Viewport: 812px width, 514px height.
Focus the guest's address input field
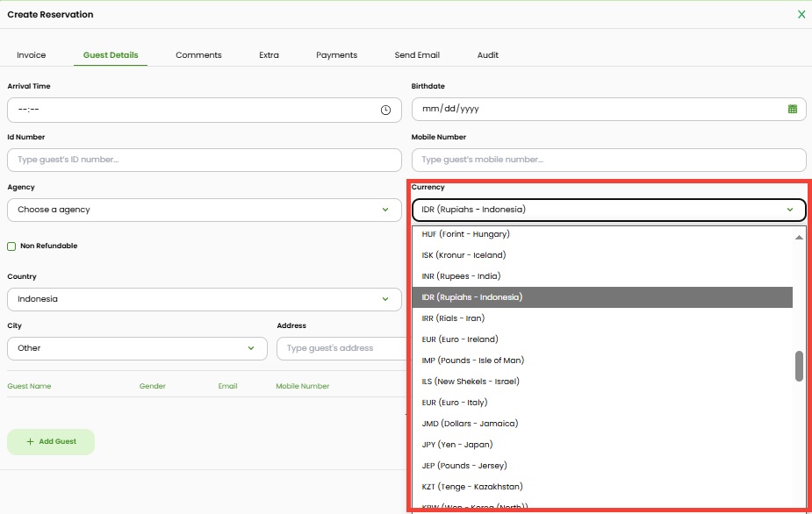[x=342, y=348]
